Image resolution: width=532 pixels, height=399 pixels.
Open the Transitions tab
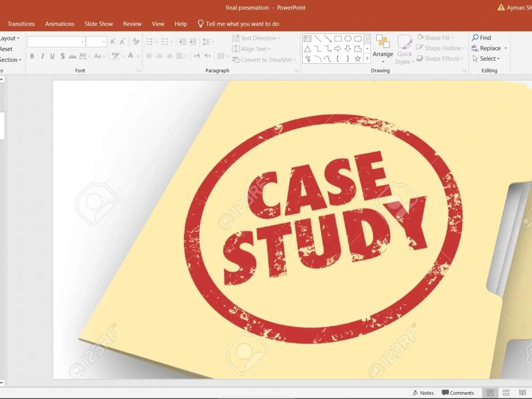21,24
